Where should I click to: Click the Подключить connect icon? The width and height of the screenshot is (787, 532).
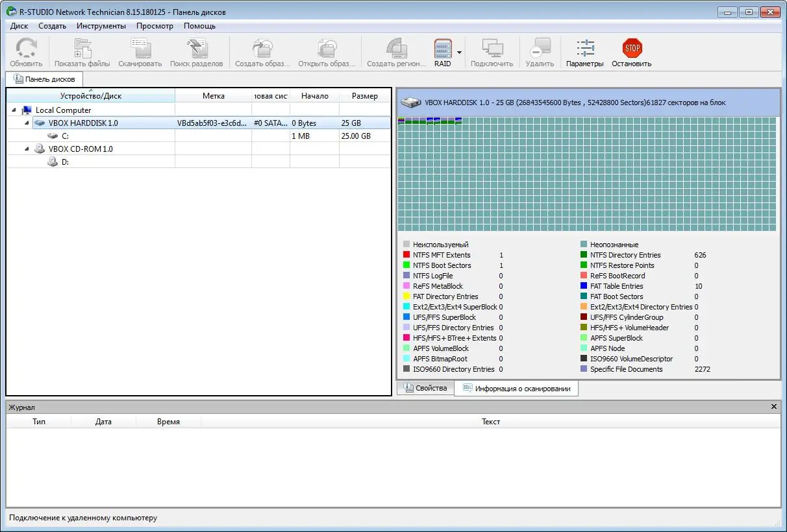click(x=492, y=49)
